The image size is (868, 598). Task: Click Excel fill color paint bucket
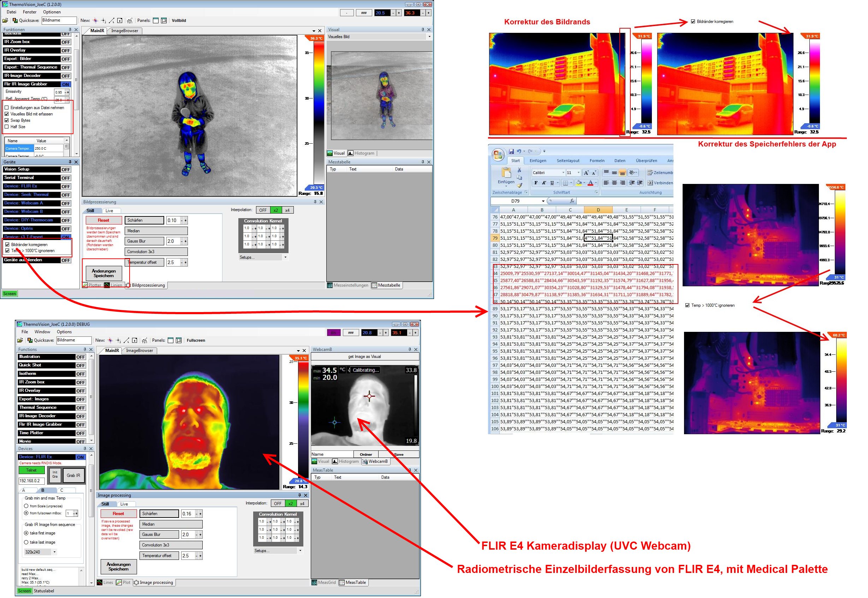579,183
